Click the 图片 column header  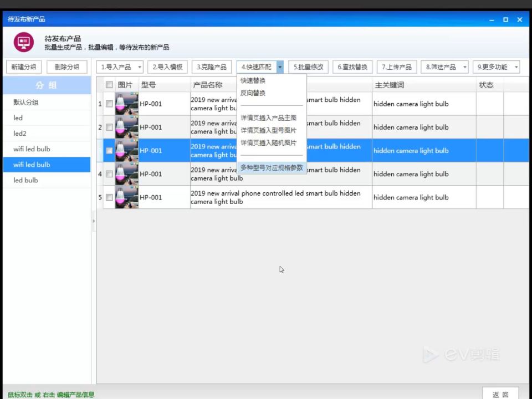(x=126, y=85)
